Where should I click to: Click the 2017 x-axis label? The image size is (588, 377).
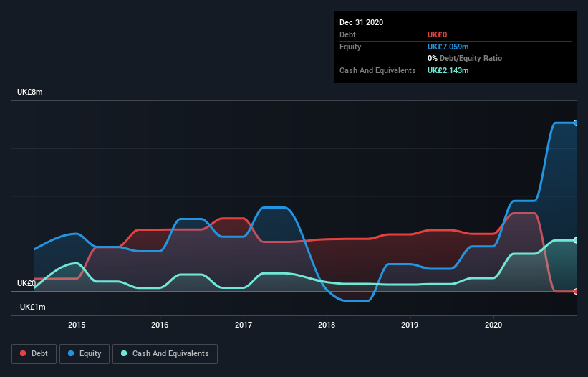(x=244, y=325)
